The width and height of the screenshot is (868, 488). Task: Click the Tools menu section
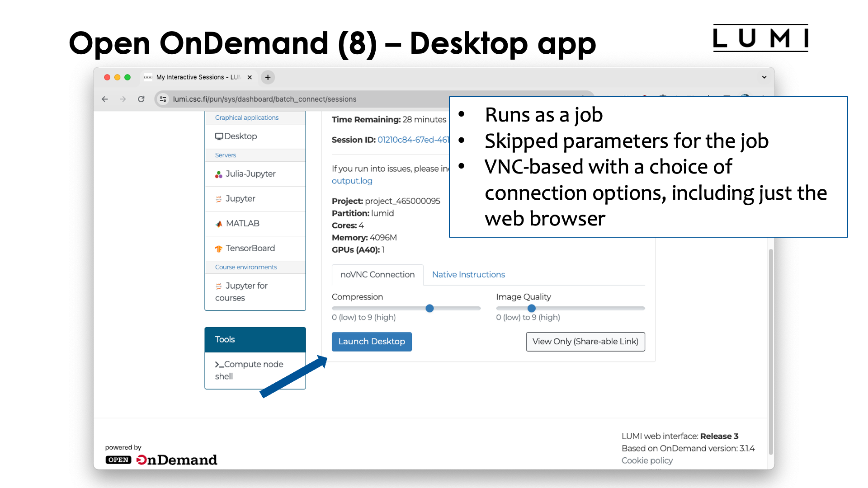[x=256, y=340]
